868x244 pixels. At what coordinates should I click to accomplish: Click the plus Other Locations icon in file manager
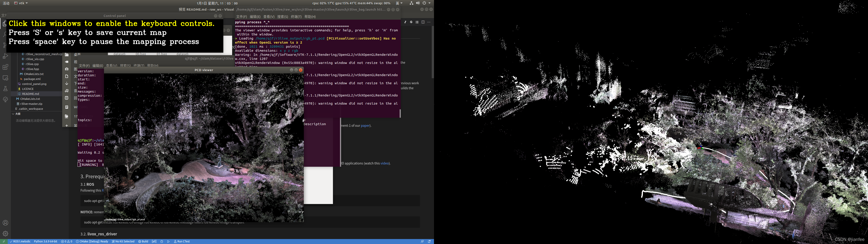tap(67, 125)
